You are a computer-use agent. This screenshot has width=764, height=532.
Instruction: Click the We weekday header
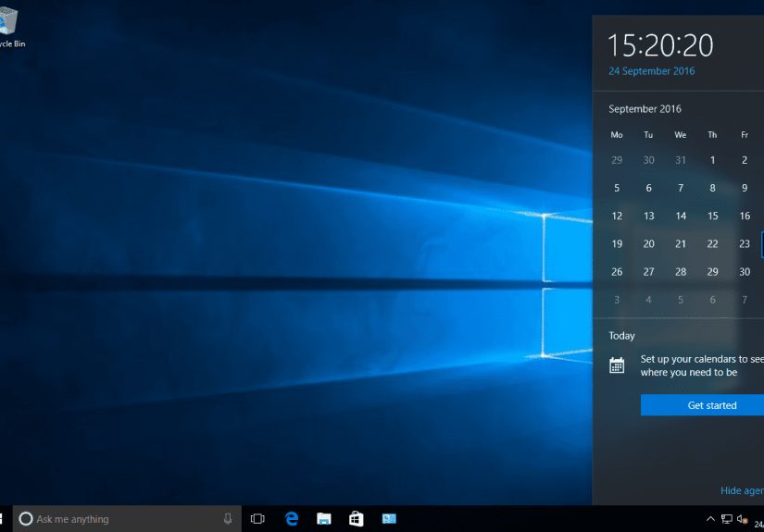coord(681,135)
